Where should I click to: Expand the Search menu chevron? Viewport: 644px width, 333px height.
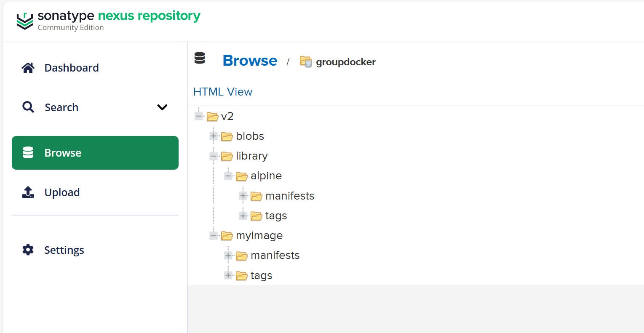[162, 107]
